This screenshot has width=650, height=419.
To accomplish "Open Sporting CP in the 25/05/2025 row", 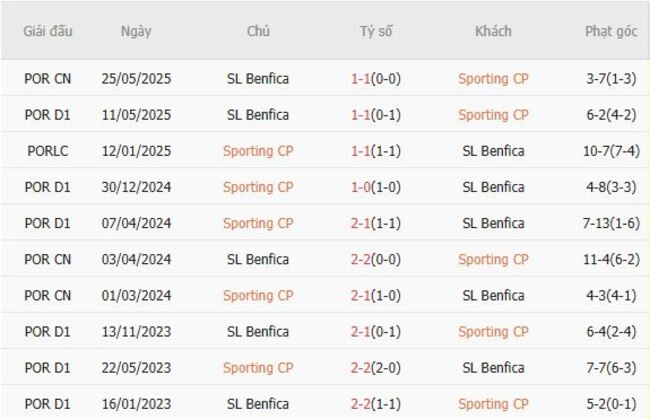I will [493, 79].
